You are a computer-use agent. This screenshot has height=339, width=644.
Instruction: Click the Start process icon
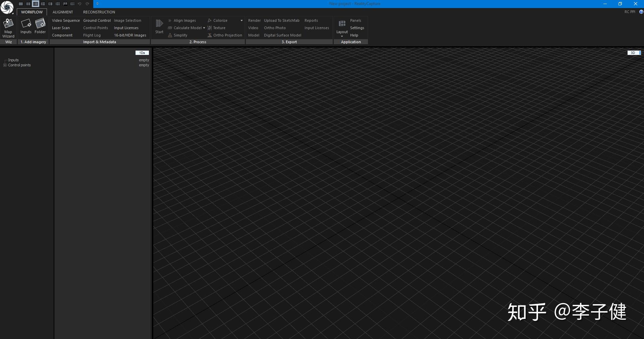tap(159, 26)
